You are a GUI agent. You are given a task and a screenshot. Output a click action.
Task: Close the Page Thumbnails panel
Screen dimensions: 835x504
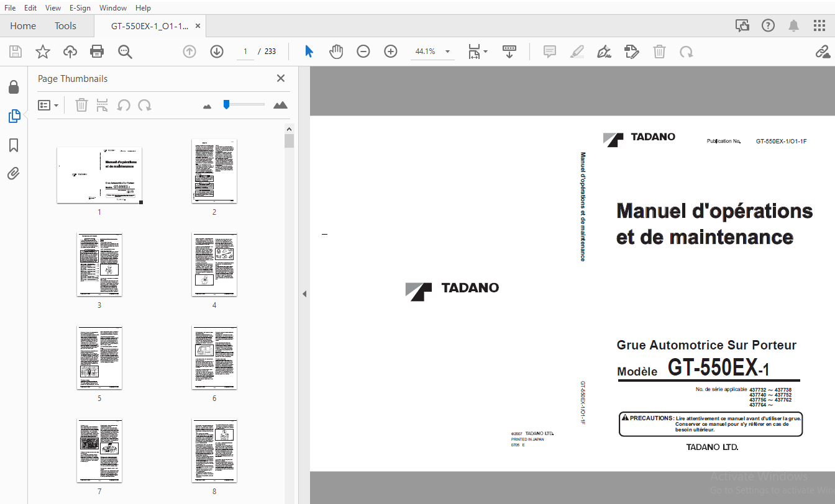click(281, 78)
